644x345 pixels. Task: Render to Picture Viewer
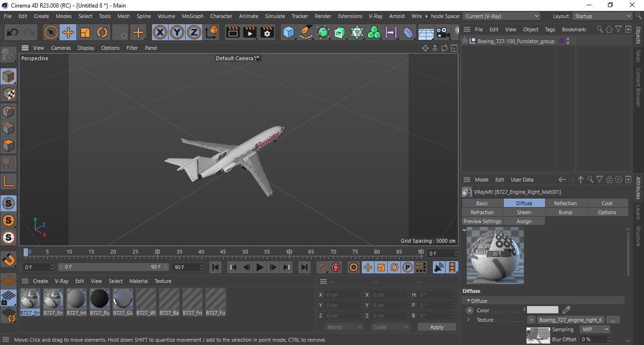pos(250,33)
